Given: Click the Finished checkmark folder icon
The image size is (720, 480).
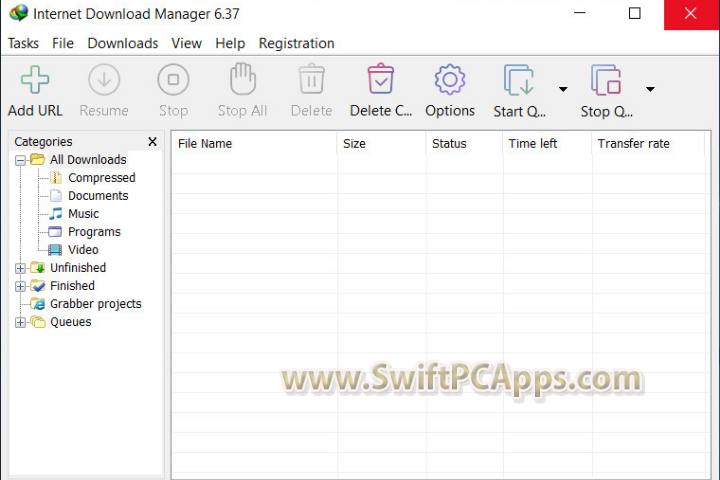Looking at the screenshot, I should [37, 286].
